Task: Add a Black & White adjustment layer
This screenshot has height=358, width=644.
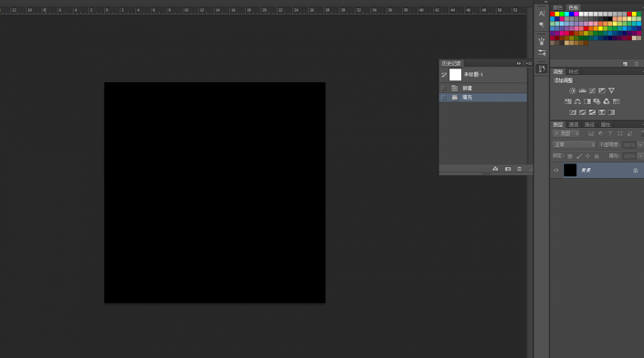Action: (587, 101)
